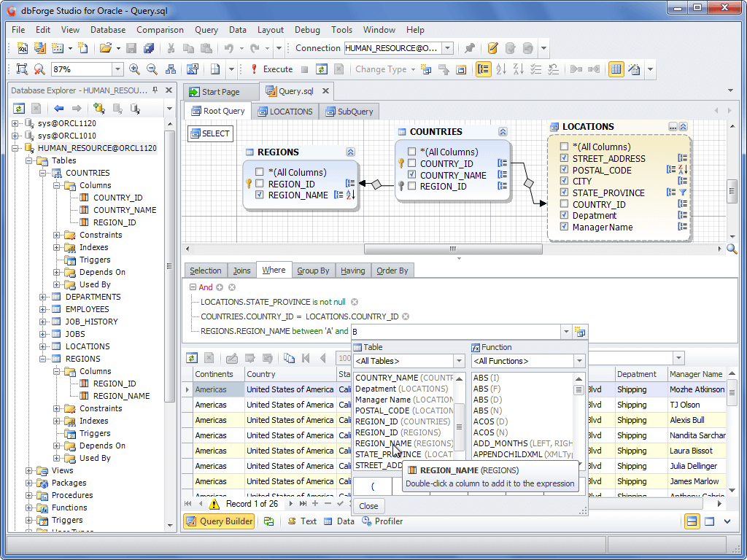Uncheck POSTAL_CODE in the LOCATIONS diagram
This screenshot has height=560, width=747.
click(x=563, y=169)
